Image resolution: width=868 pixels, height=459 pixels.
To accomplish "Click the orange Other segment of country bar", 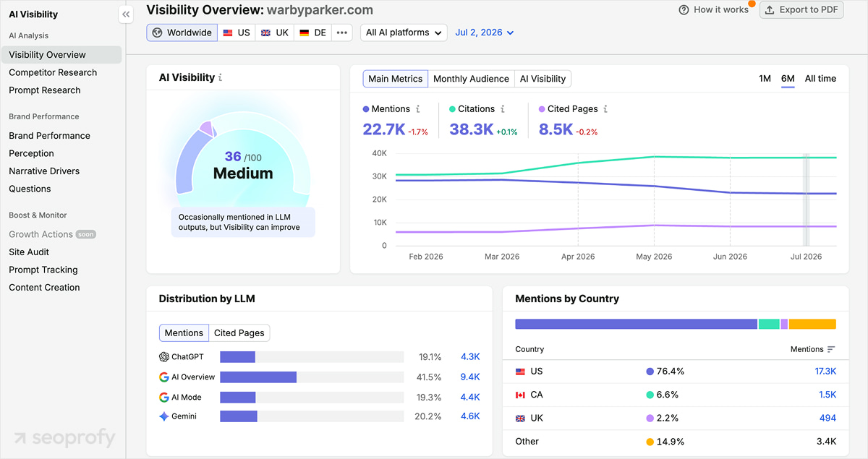I will tap(812, 325).
